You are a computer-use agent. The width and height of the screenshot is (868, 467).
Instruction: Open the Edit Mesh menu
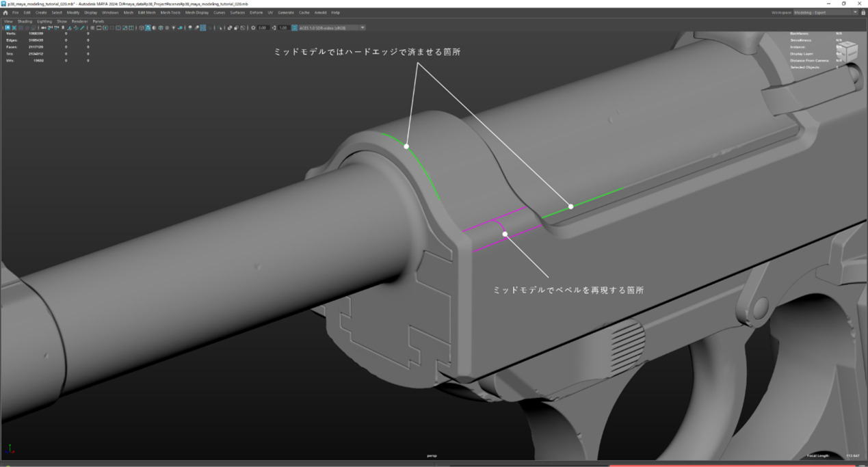(146, 12)
